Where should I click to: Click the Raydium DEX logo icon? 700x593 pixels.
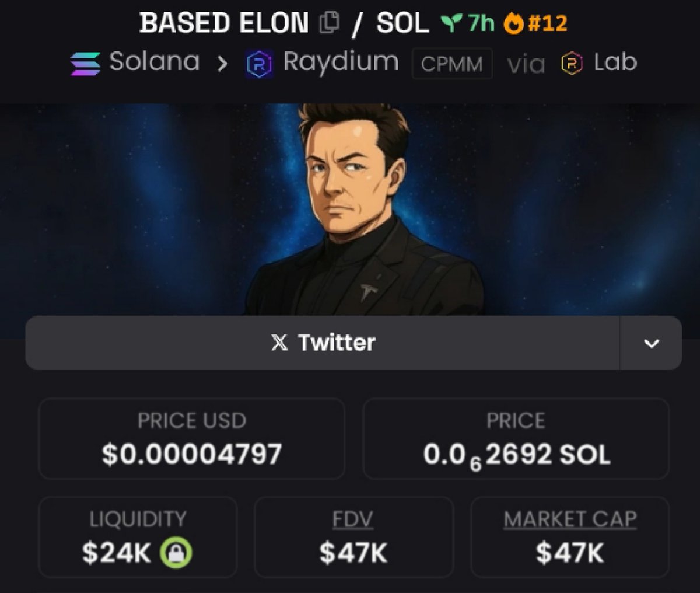click(x=259, y=63)
